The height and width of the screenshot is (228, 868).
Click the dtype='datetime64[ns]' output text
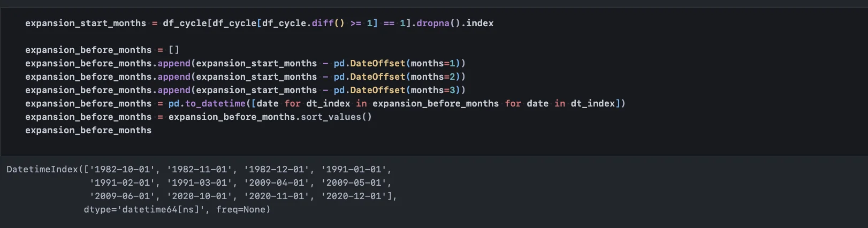tap(147, 209)
